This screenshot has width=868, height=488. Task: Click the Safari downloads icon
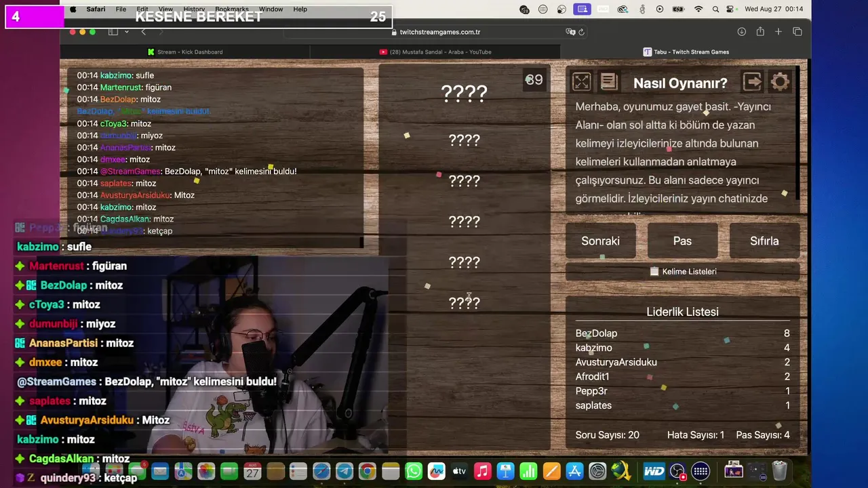[x=742, y=32]
